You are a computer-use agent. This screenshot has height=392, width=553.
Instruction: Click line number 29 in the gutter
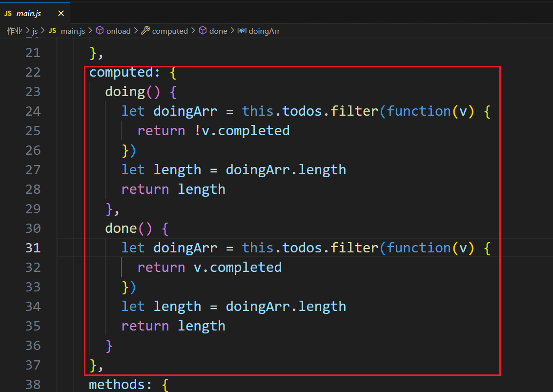click(x=33, y=209)
